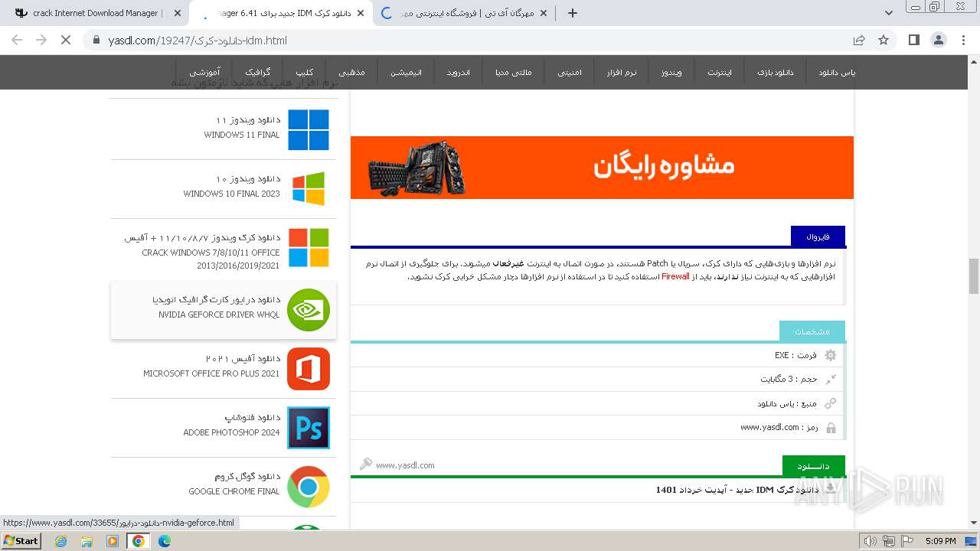Image resolution: width=980 pixels, height=551 pixels.
Task: Open the WINDOWS 10 FINAL 2023 link
Action: click(x=232, y=194)
